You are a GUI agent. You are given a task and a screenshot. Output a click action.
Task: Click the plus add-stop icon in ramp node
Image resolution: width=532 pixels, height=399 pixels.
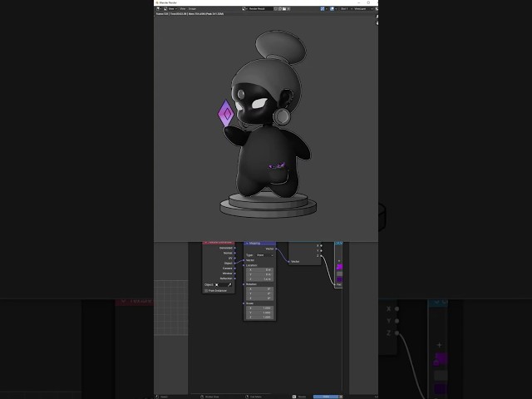(339, 261)
